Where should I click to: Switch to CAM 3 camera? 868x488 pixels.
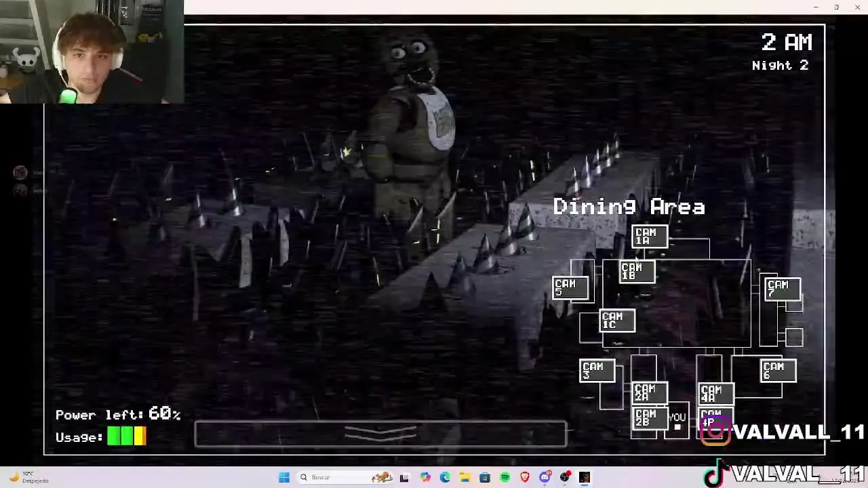point(597,371)
